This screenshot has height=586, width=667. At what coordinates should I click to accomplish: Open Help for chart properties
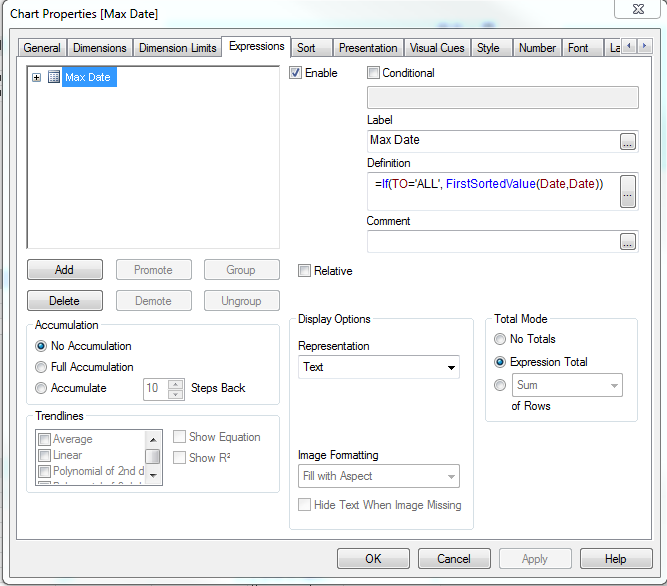616,558
